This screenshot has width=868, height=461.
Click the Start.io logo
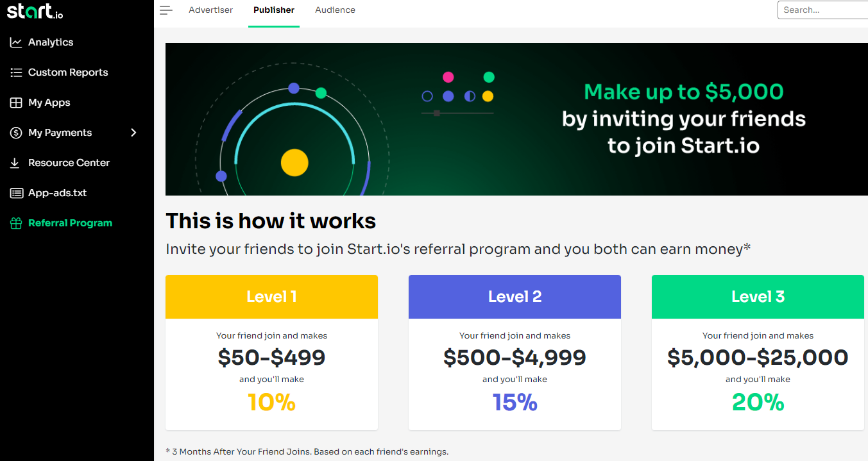tap(35, 11)
